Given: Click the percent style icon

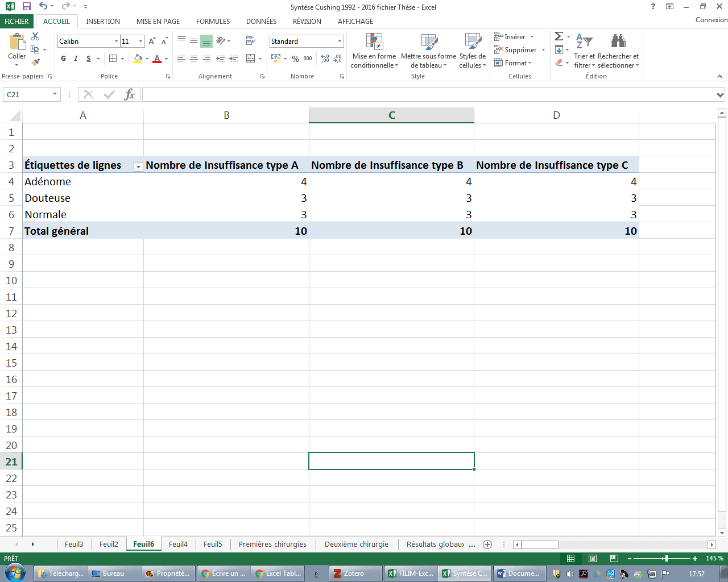Looking at the screenshot, I should pos(295,59).
